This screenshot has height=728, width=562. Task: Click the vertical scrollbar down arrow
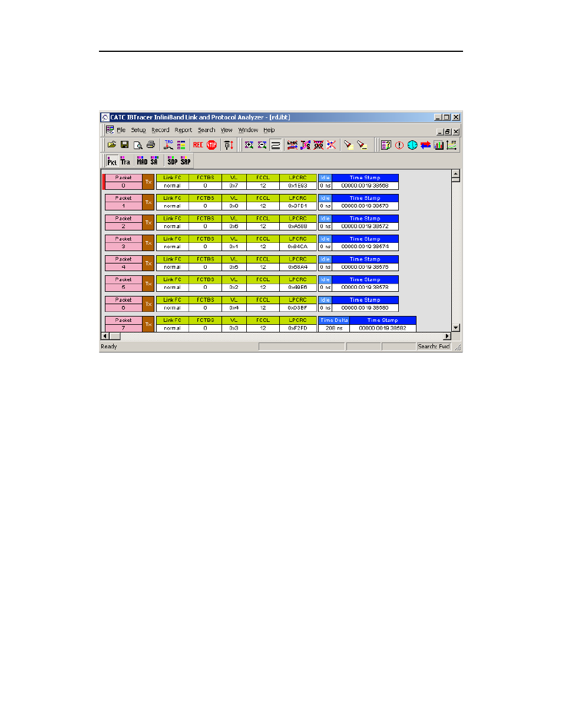click(455, 328)
